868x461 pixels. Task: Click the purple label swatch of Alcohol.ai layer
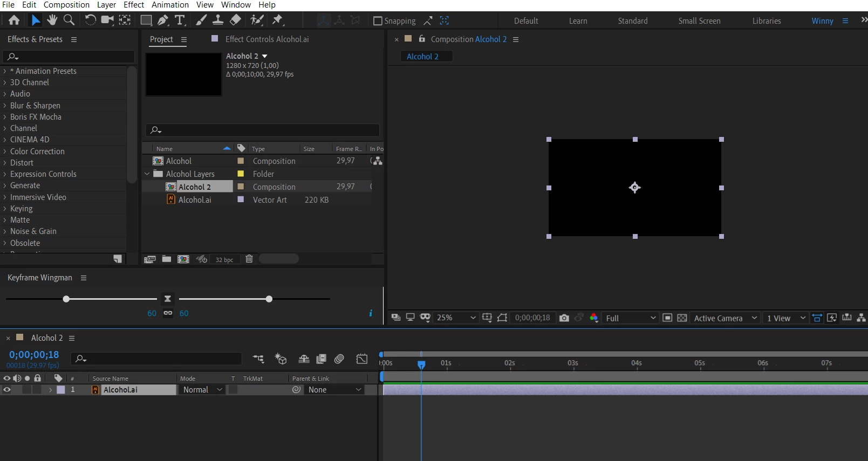pos(61,390)
